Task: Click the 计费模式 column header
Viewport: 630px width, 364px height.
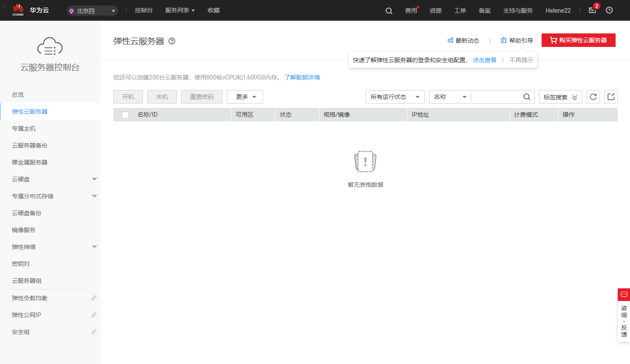Action: [x=526, y=115]
